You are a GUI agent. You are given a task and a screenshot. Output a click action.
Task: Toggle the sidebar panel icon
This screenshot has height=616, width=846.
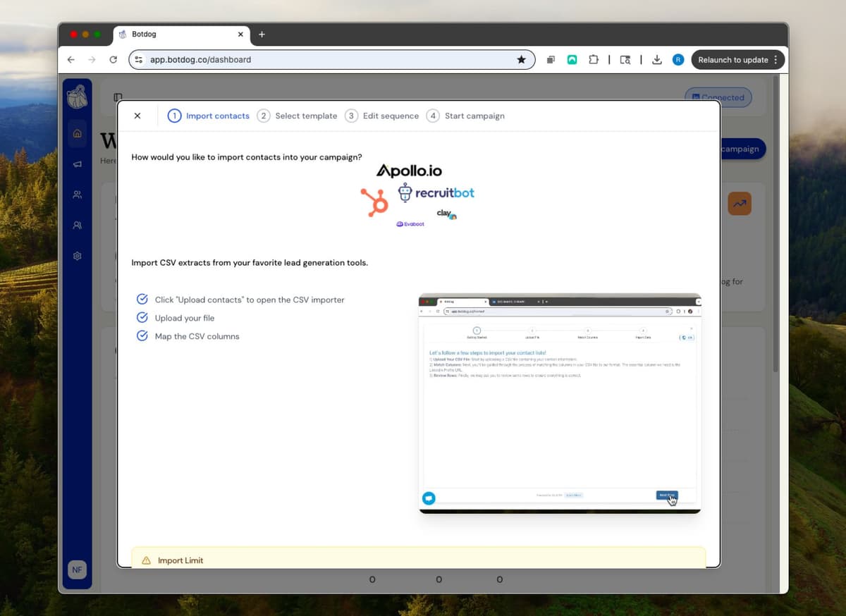click(118, 97)
